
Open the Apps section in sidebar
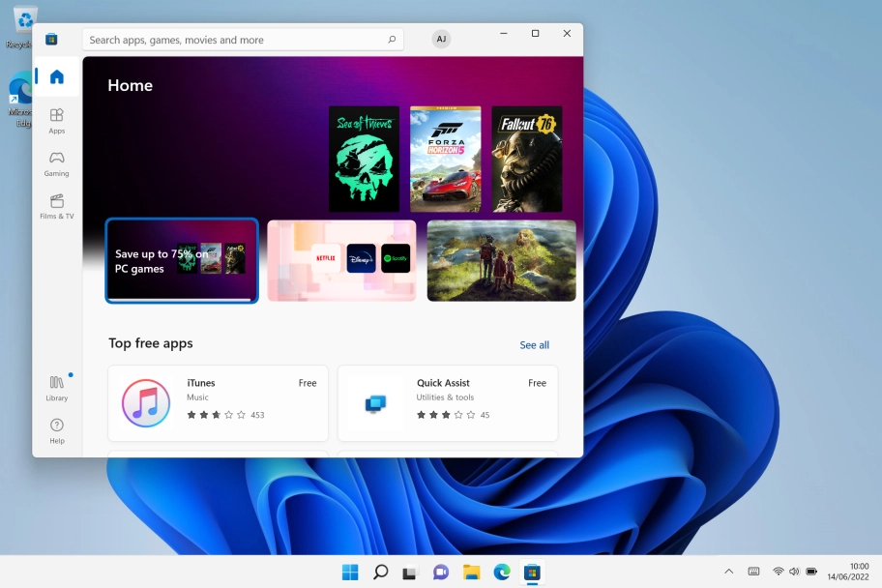pos(57,121)
